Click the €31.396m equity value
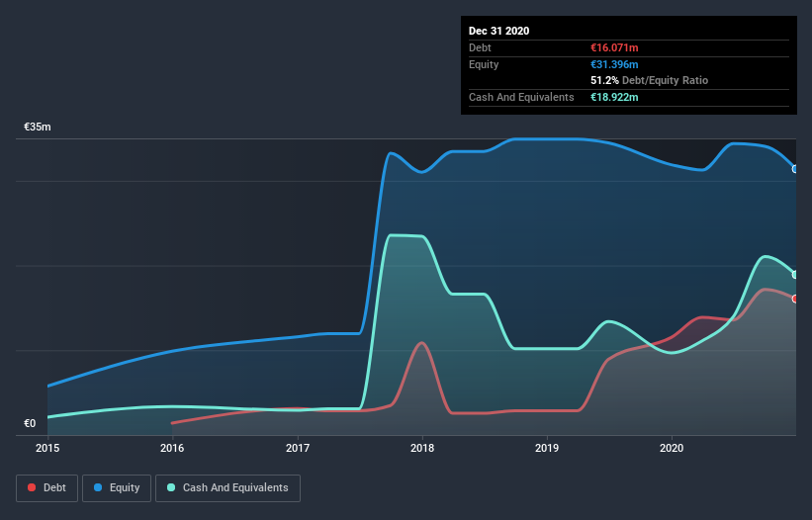The image size is (812, 520). click(x=614, y=64)
